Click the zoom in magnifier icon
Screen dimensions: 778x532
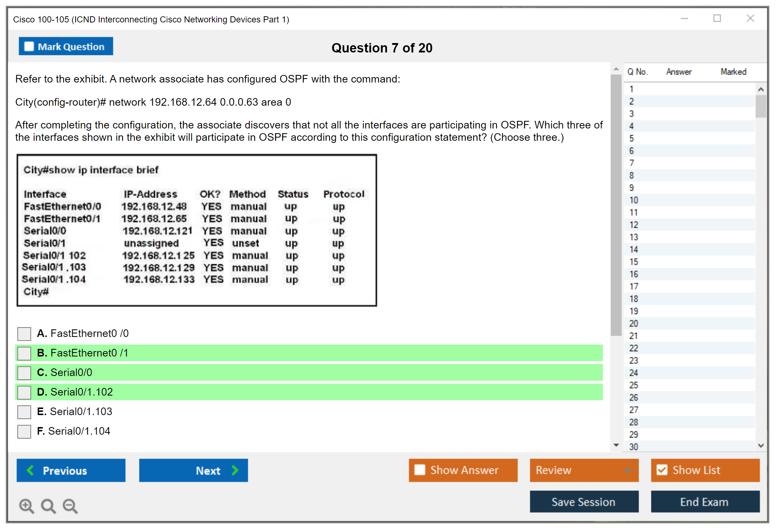click(26, 506)
